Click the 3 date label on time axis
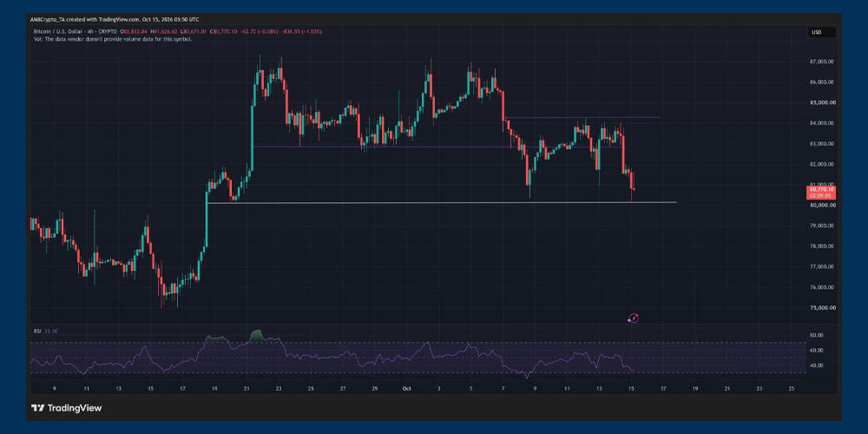This screenshot has height=434, width=868. (x=439, y=389)
